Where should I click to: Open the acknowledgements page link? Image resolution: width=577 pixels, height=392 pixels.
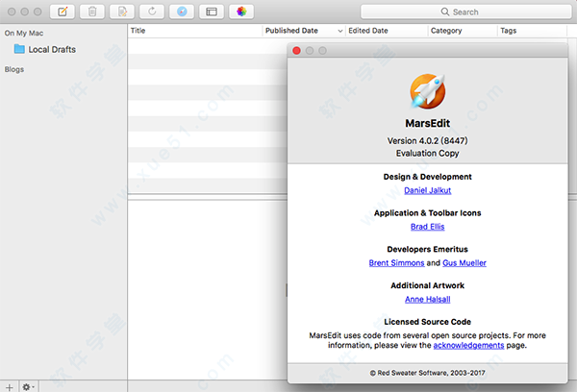(x=468, y=345)
